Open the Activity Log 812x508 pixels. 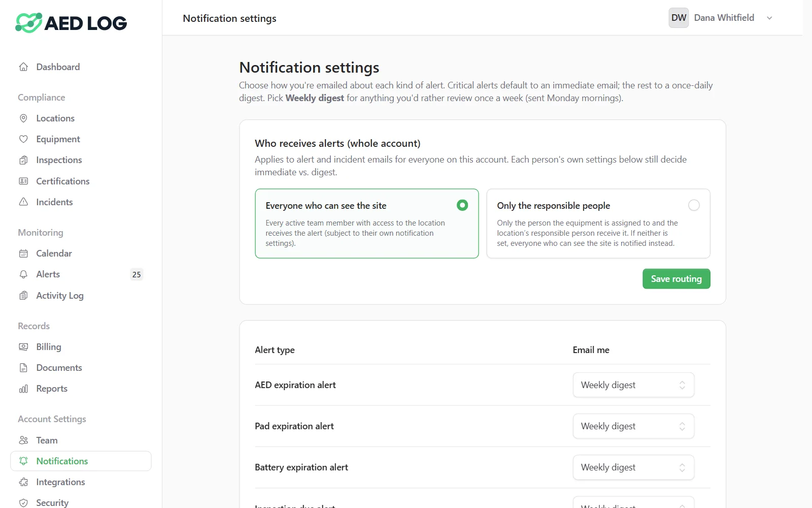(x=81, y=296)
